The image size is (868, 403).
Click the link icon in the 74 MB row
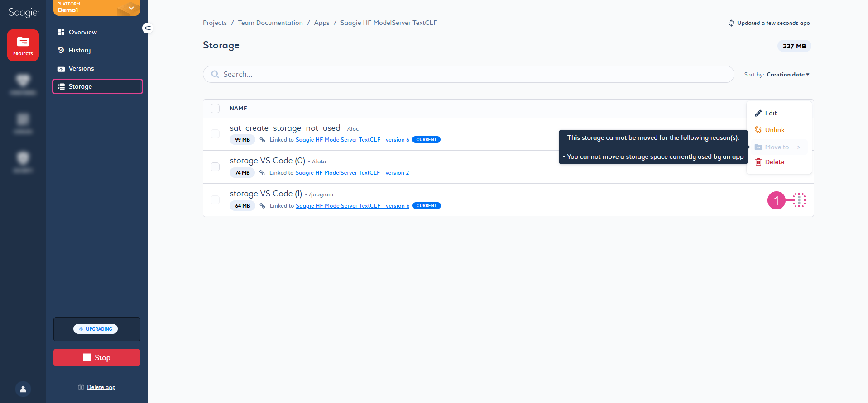pyautogui.click(x=262, y=173)
